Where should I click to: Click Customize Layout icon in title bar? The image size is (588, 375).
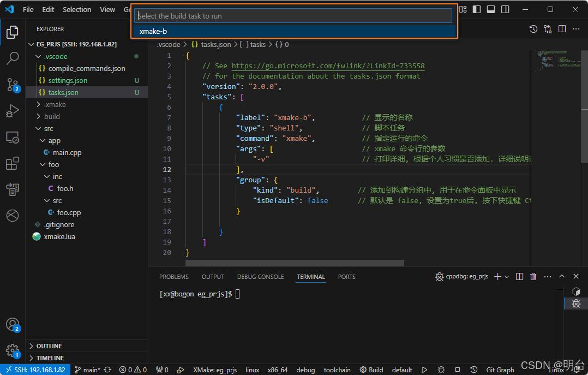point(463,9)
